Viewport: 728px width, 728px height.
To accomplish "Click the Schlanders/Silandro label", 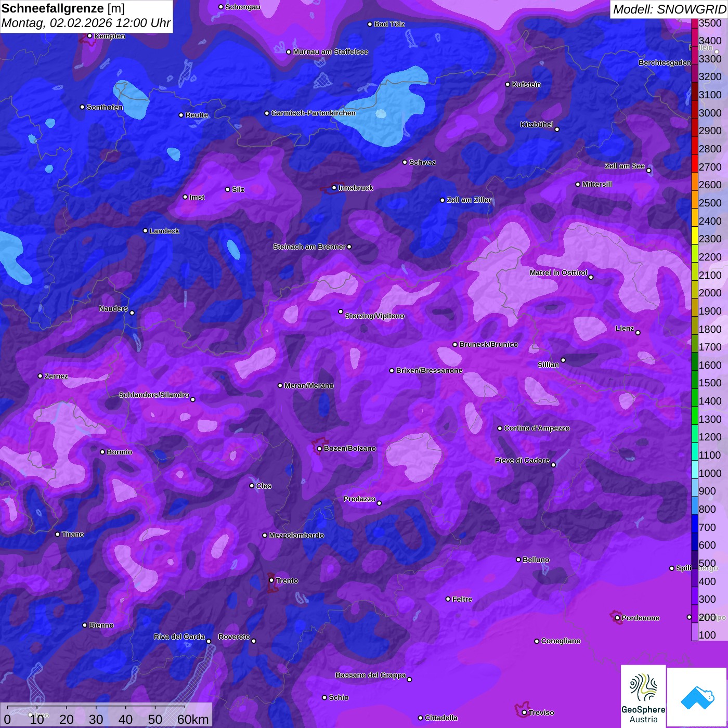I will click(154, 395).
